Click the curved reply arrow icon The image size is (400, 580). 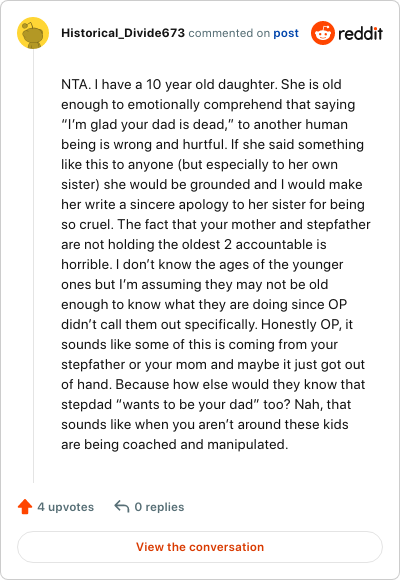[122, 506]
